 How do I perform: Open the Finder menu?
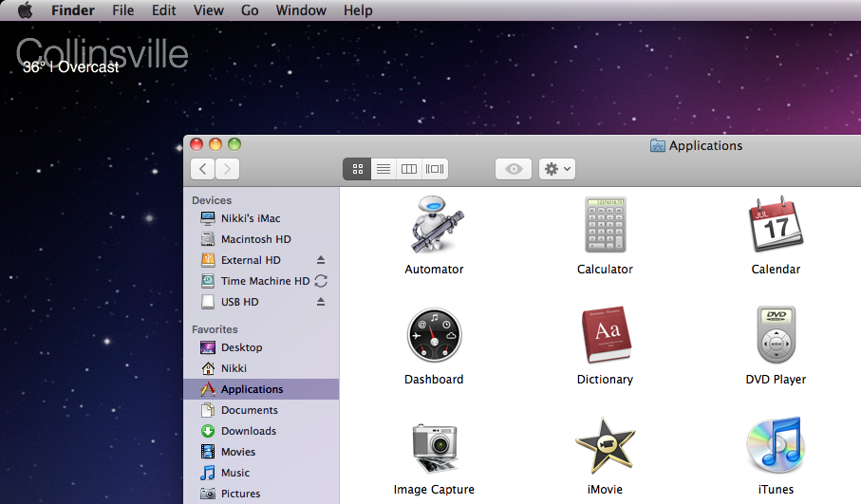(73, 9)
